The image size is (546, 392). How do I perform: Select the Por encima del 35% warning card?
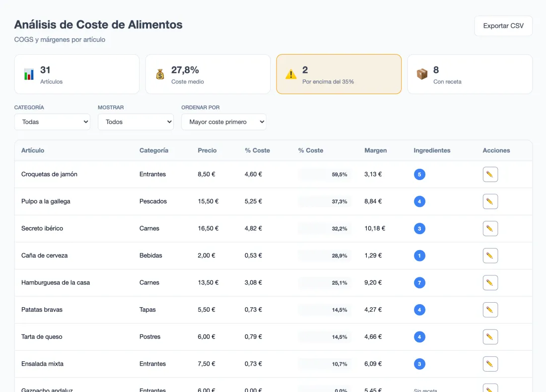tap(339, 74)
